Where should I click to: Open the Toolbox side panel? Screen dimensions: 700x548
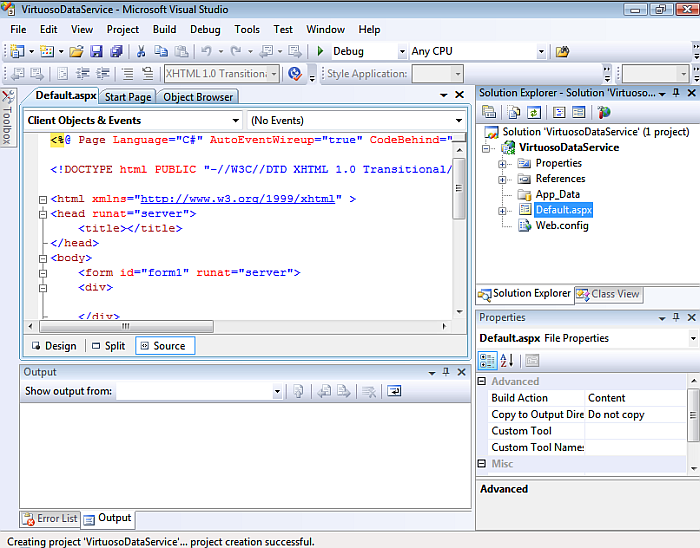click(7, 120)
